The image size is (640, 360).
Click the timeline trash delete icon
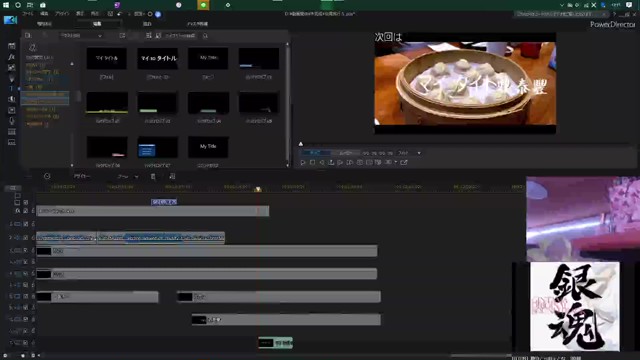pos(153,176)
